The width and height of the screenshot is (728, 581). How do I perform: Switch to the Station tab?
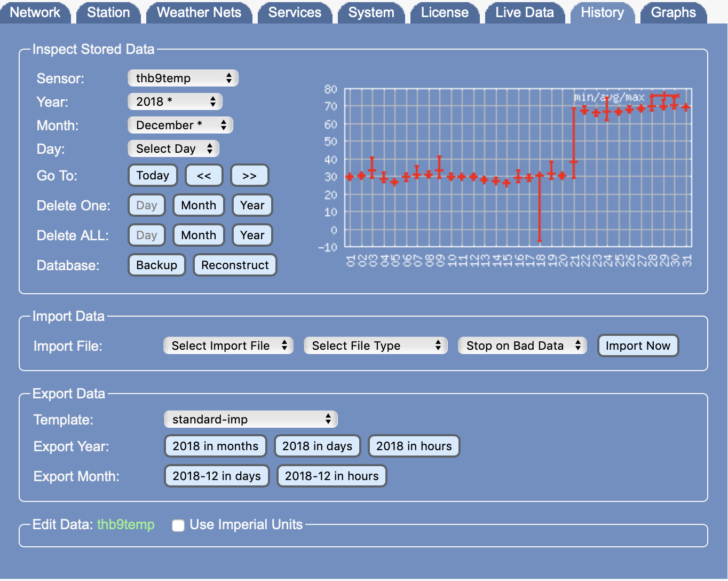point(108,12)
